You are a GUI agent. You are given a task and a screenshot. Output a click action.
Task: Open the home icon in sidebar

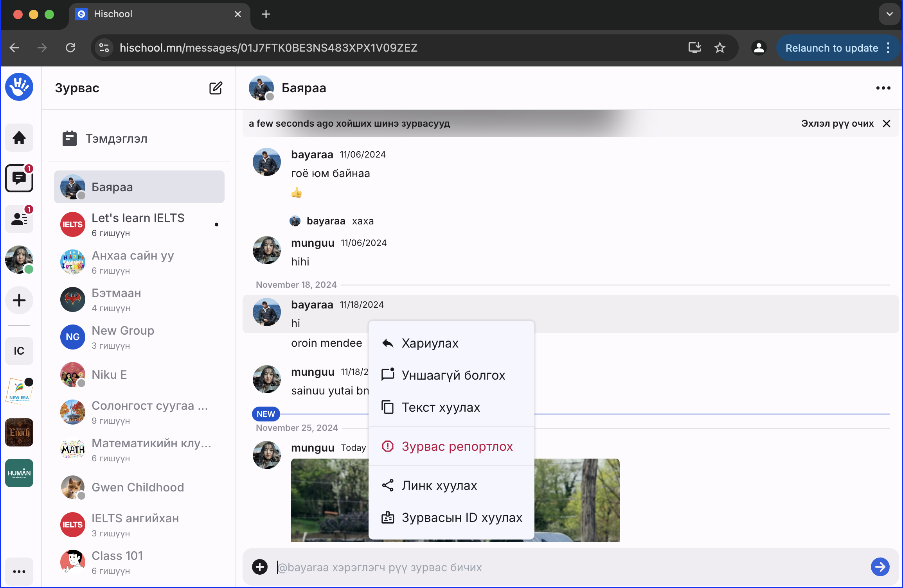pos(19,138)
